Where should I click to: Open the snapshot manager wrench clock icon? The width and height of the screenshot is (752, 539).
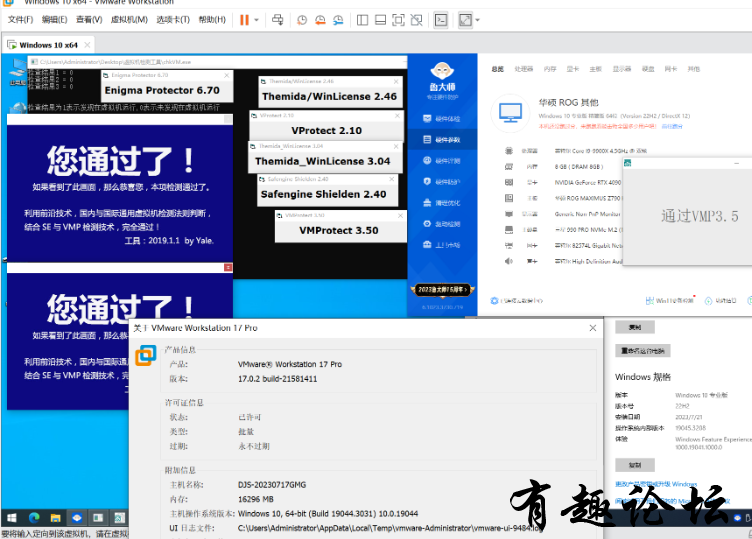pyautogui.click(x=338, y=20)
